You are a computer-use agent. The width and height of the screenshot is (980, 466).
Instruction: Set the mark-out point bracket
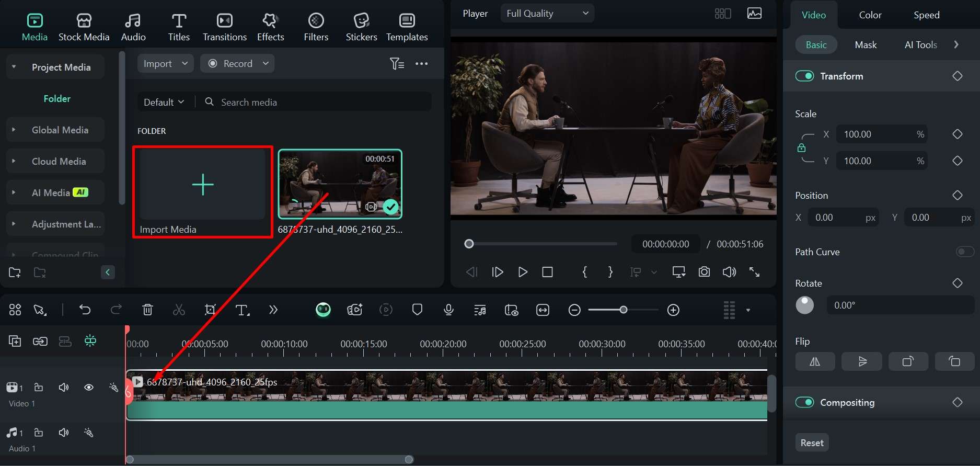tap(610, 272)
